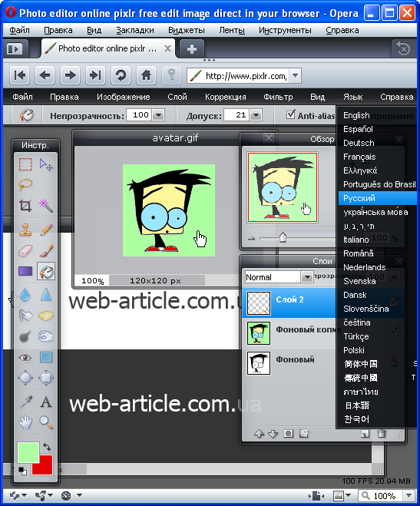Open the opacity value dropdown
Image resolution: width=420 pixels, height=506 pixels.
coord(158,115)
